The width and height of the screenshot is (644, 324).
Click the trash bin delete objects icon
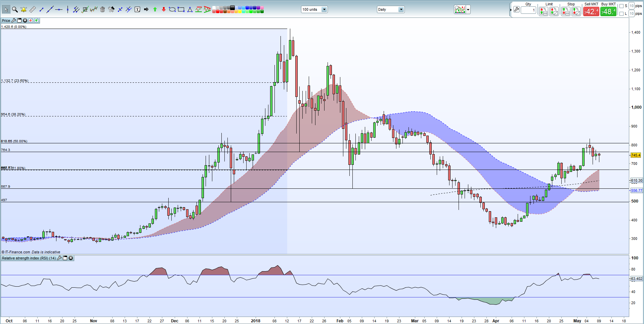[x=102, y=9]
